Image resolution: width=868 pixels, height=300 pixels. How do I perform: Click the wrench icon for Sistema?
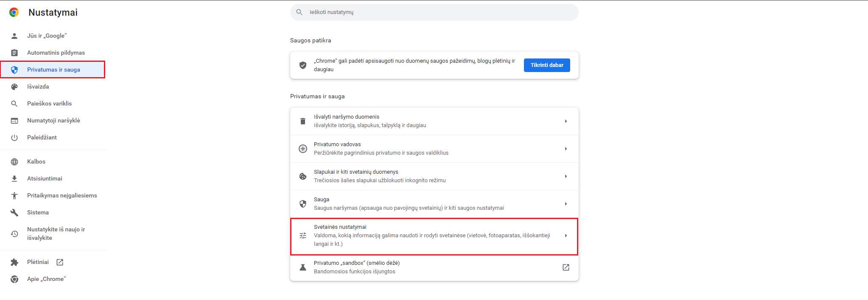click(x=14, y=213)
